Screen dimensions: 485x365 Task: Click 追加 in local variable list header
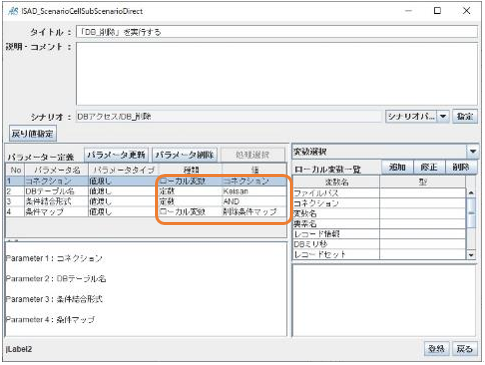(x=397, y=167)
